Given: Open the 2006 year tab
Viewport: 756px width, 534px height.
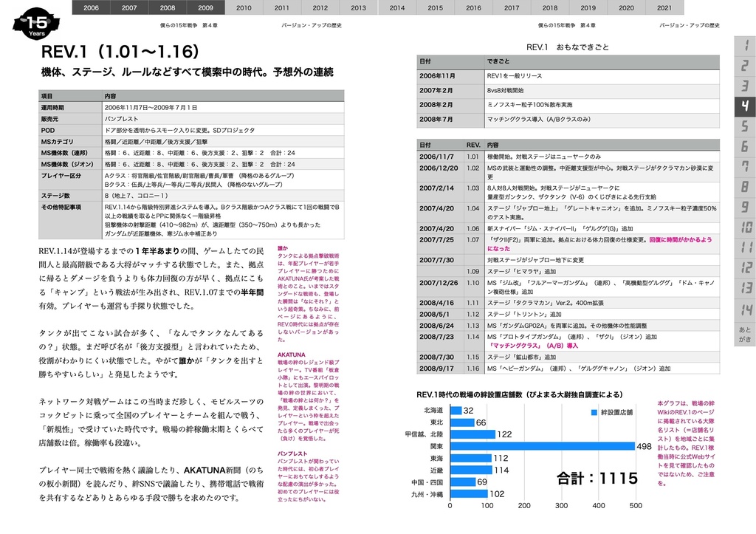Looking at the screenshot, I should coord(90,7).
